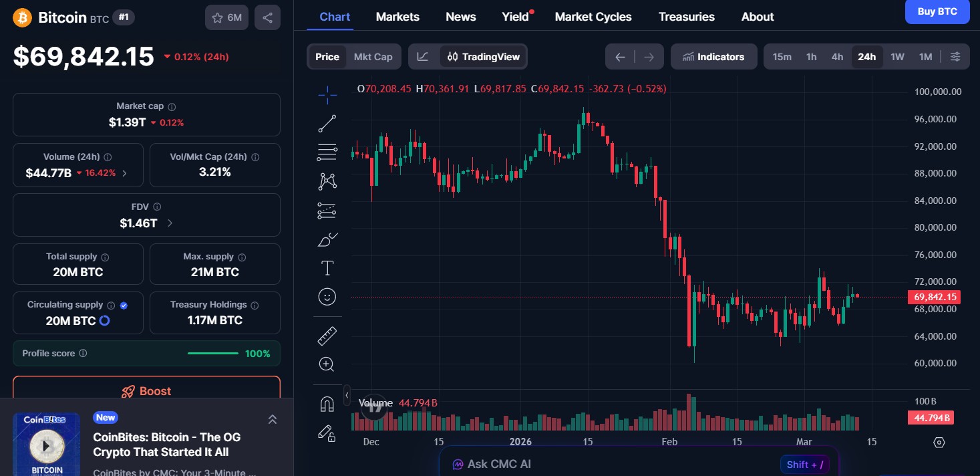Open the brush drawing tool
Screen dimensions: 980x476
point(327,239)
